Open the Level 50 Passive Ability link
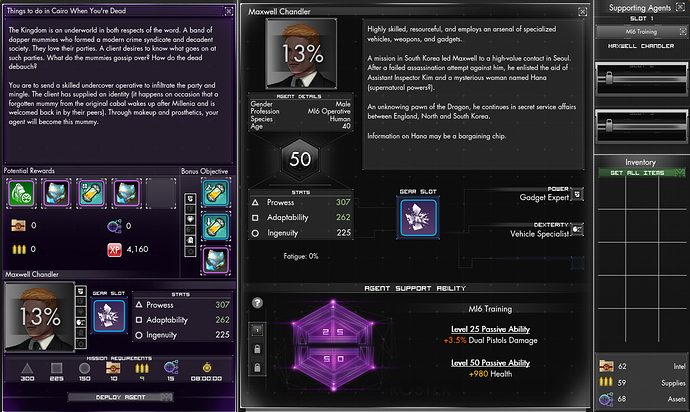Image resolution: width=690 pixels, height=412 pixels. [490, 363]
